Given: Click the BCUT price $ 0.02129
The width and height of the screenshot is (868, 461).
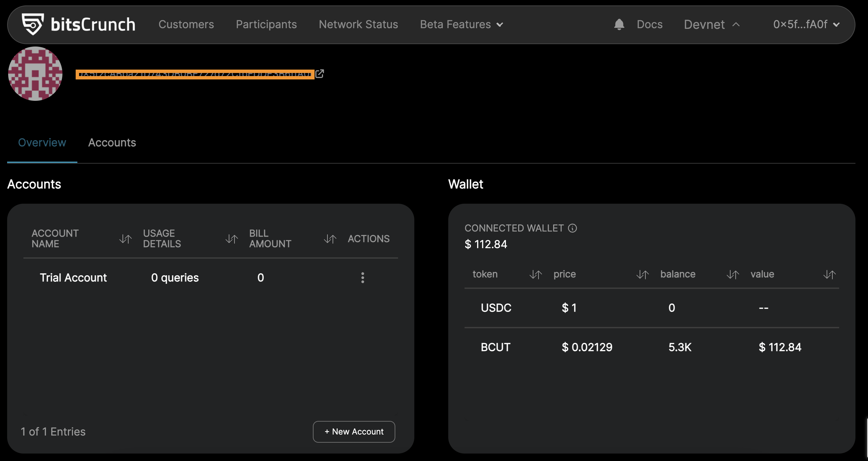Looking at the screenshot, I should pos(587,347).
